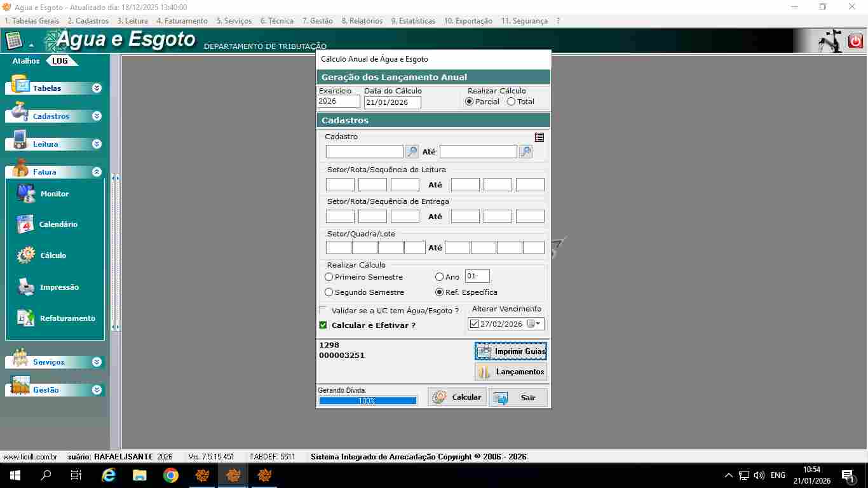The width and height of the screenshot is (868, 488).
Task: Click the Imprimir Guias button
Action: [510, 351]
